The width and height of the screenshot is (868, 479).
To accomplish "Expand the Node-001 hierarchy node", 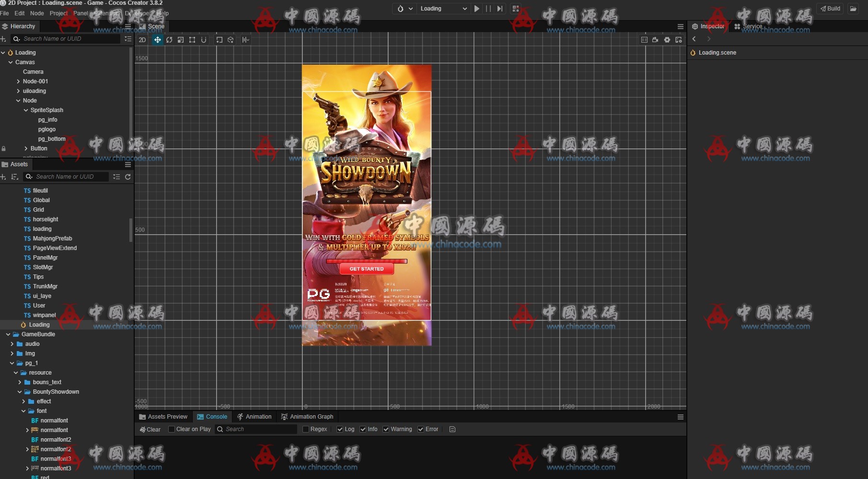I will (x=18, y=81).
